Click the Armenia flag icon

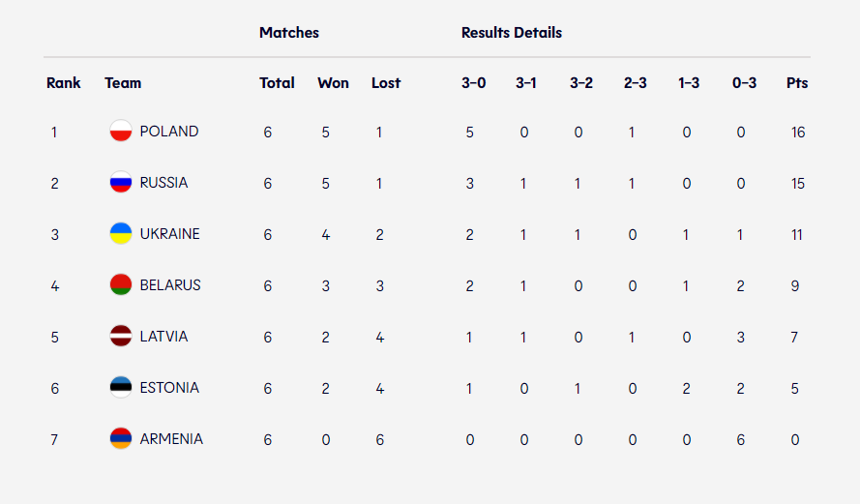point(121,439)
